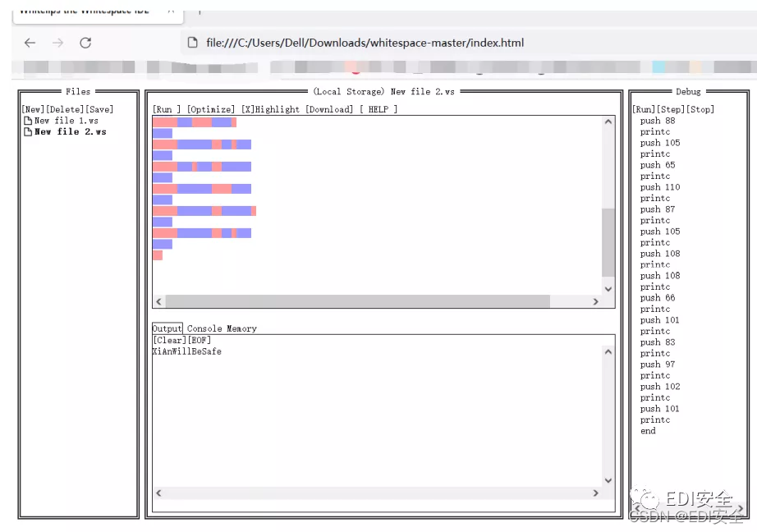
Task: Click the file icon beside New file 2.ws
Action: coord(28,132)
